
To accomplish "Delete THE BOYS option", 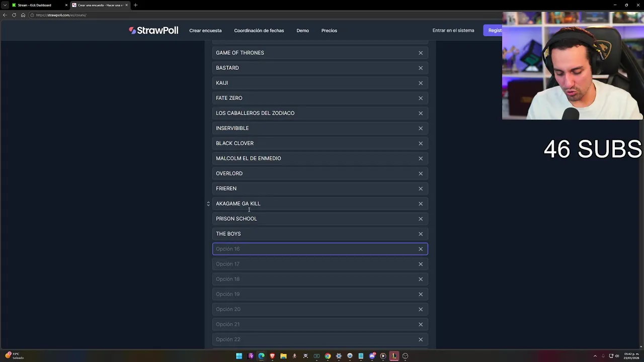I will coord(421,234).
